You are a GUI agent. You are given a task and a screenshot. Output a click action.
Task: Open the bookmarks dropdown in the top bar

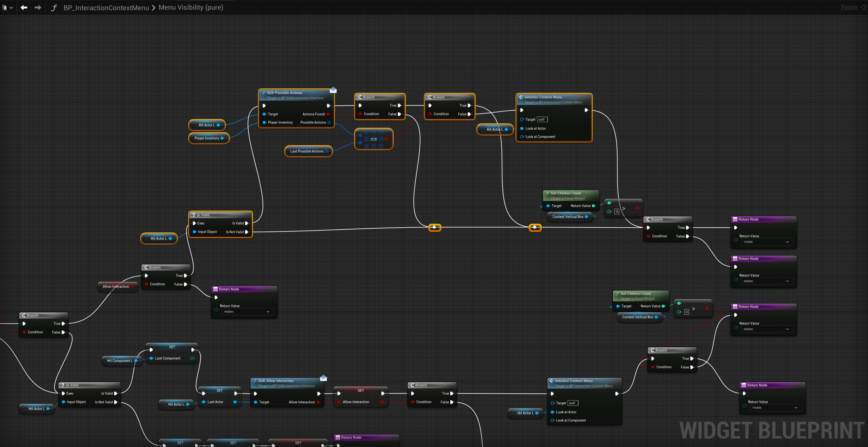(8, 8)
